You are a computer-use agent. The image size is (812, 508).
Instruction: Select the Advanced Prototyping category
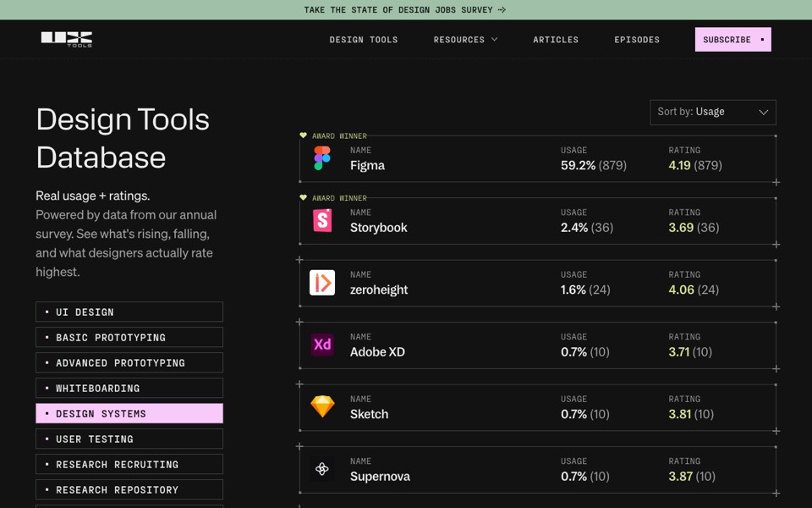tap(129, 363)
